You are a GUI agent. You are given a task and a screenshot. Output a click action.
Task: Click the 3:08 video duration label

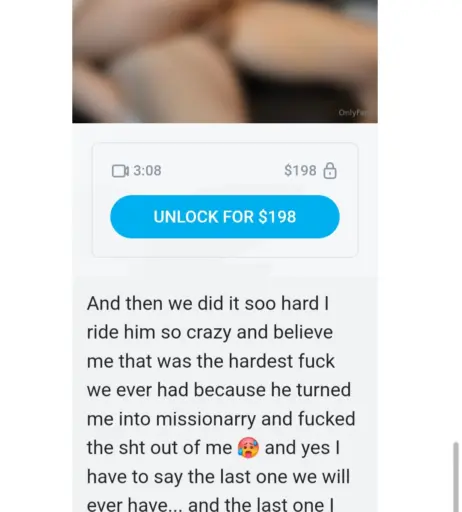[x=147, y=171]
